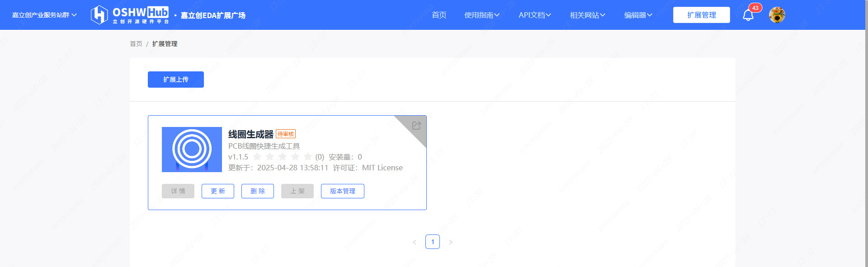Go to 首页 in top navigation
Image resolution: width=868 pixels, height=267 pixels.
[x=439, y=15]
